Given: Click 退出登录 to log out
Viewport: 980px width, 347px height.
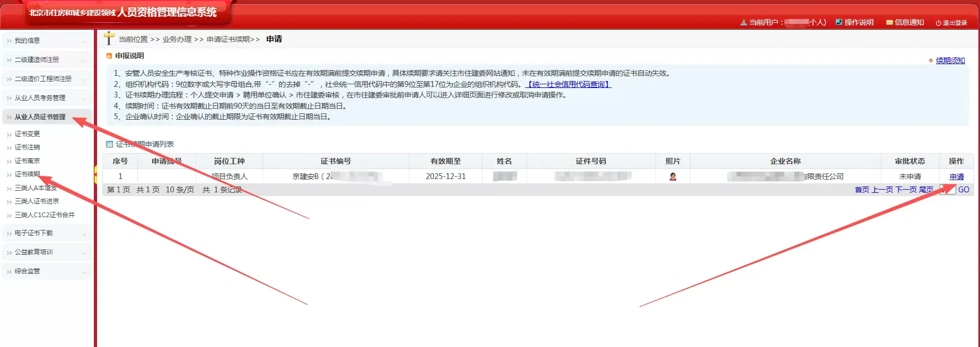Looking at the screenshot, I should [955, 23].
